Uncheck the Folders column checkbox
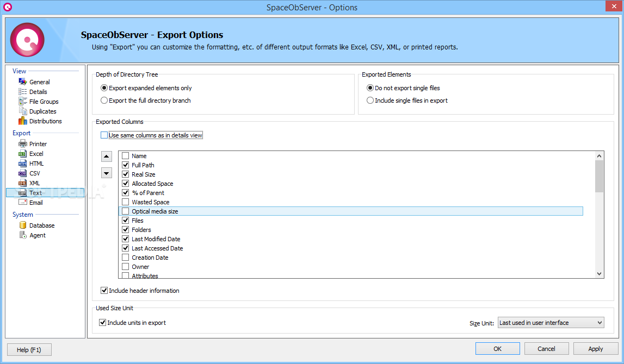624x364 pixels. (x=125, y=230)
